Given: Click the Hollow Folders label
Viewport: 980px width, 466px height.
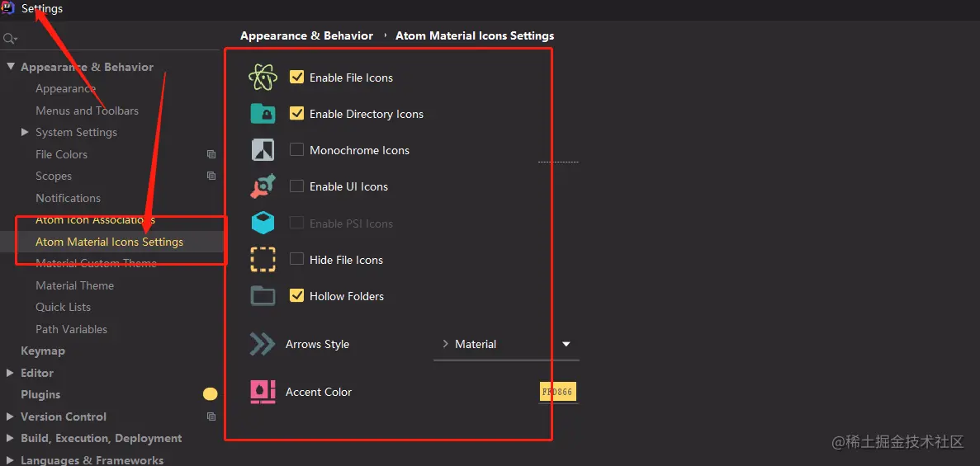Looking at the screenshot, I should coord(347,296).
